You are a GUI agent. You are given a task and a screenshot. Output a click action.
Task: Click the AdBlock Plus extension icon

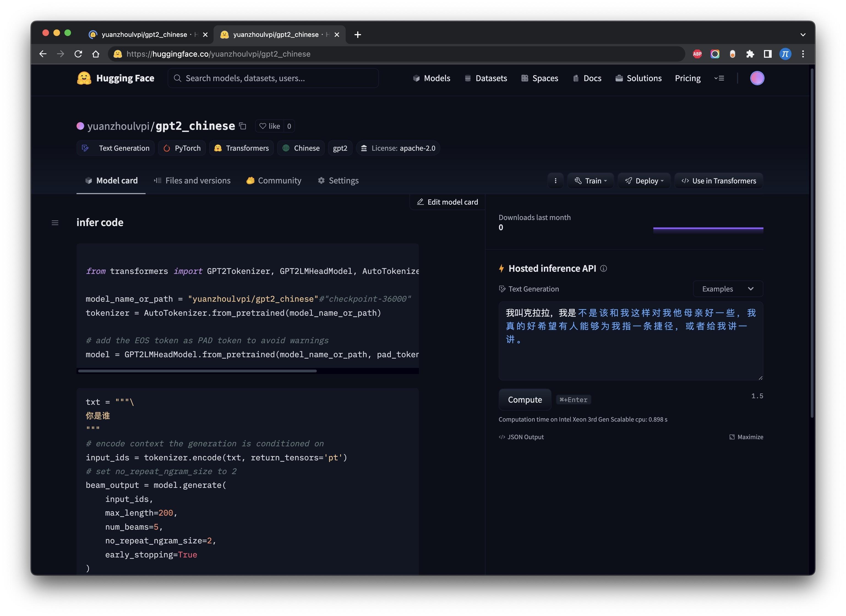[697, 54]
